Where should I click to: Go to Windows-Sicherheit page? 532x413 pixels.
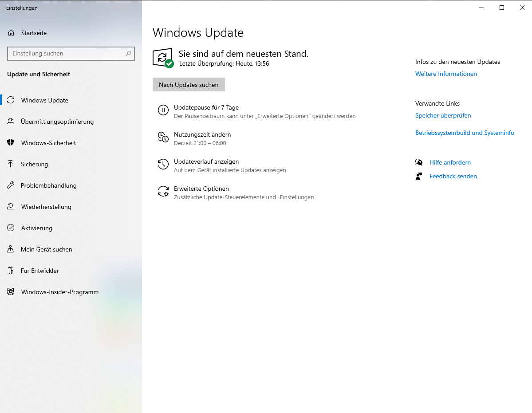point(71,143)
